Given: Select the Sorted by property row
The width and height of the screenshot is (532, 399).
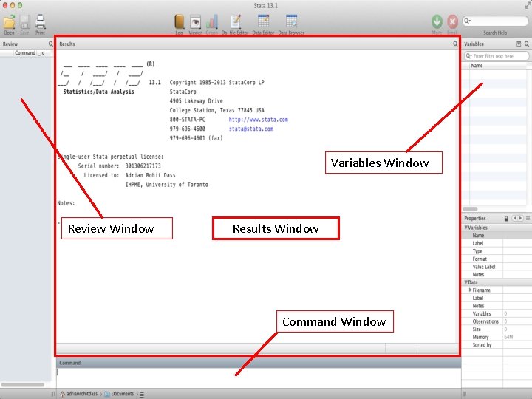Looking at the screenshot, I should pyautogui.click(x=497, y=345).
